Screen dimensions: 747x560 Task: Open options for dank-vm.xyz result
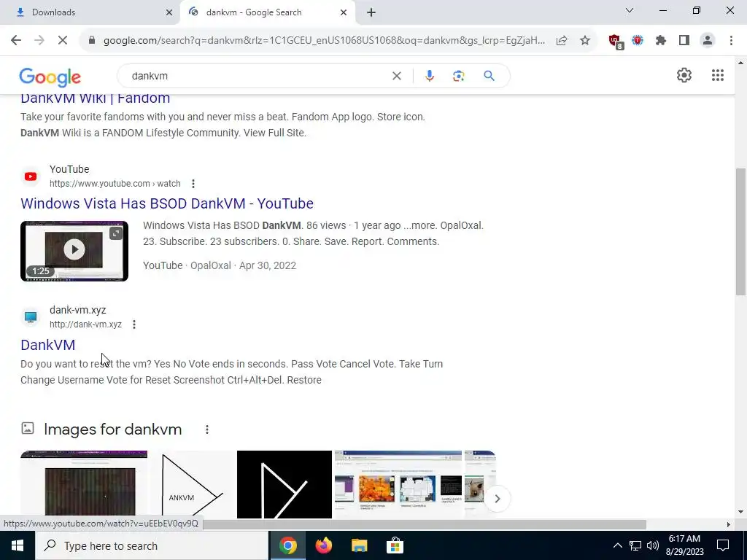pos(134,324)
